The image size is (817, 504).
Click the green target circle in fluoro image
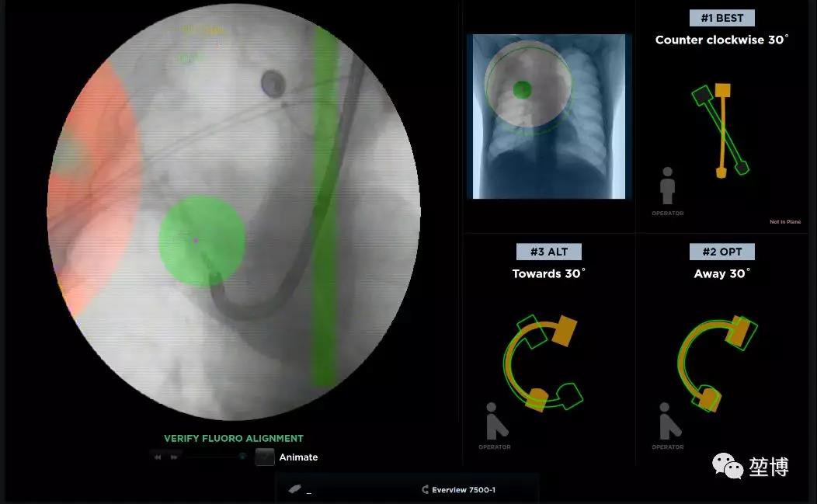(x=202, y=240)
